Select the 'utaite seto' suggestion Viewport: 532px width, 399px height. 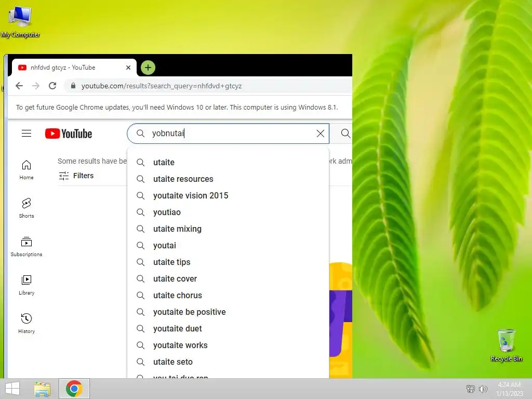[x=228, y=362]
